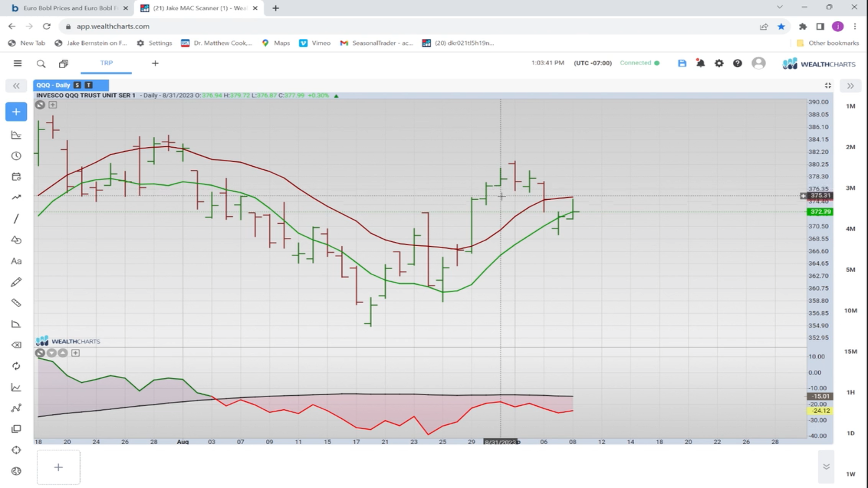This screenshot has width=868, height=488.
Task: Select the crosshair target tool
Action: tap(16, 450)
